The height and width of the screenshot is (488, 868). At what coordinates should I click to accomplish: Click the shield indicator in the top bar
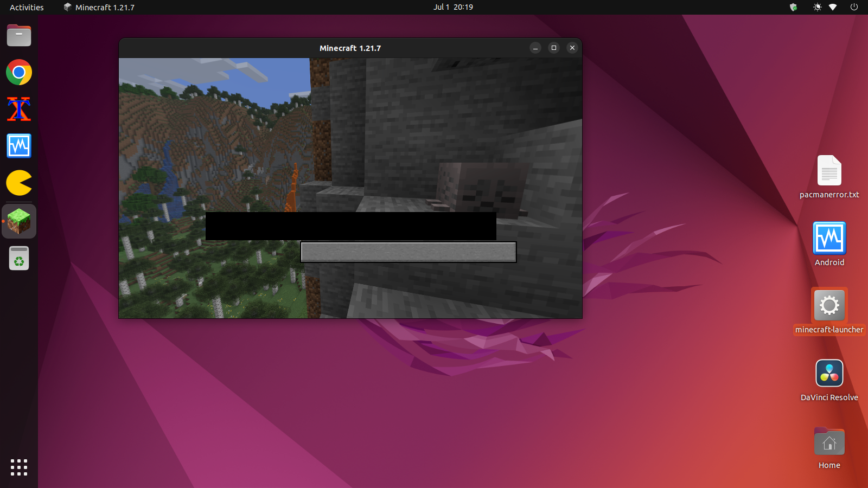(793, 7)
